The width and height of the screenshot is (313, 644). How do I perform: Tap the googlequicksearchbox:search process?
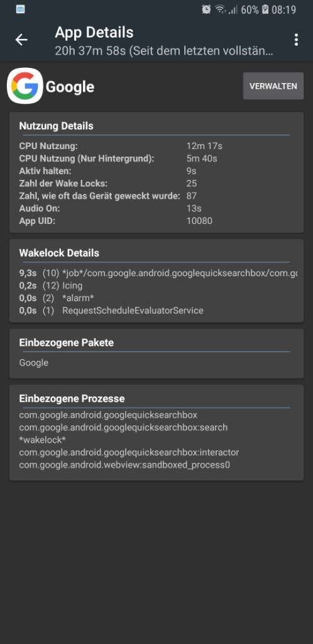tap(123, 428)
